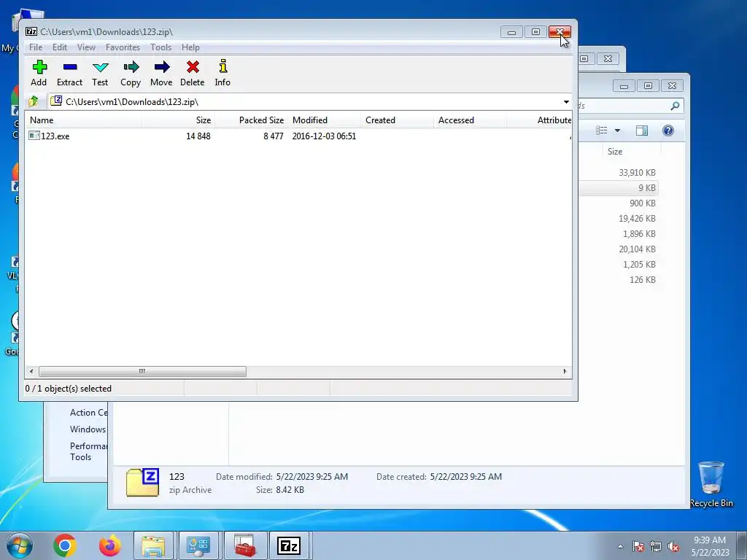Click the Size column header in Explorer
The height and width of the screenshot is (560, 747).
615,152
